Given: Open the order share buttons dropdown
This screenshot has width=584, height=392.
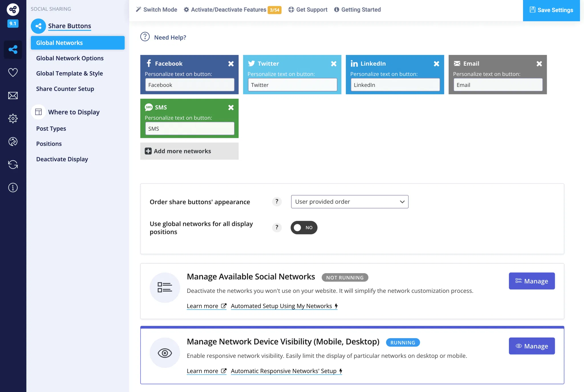Looking at the screenshot, I should [x=350, y=202].
